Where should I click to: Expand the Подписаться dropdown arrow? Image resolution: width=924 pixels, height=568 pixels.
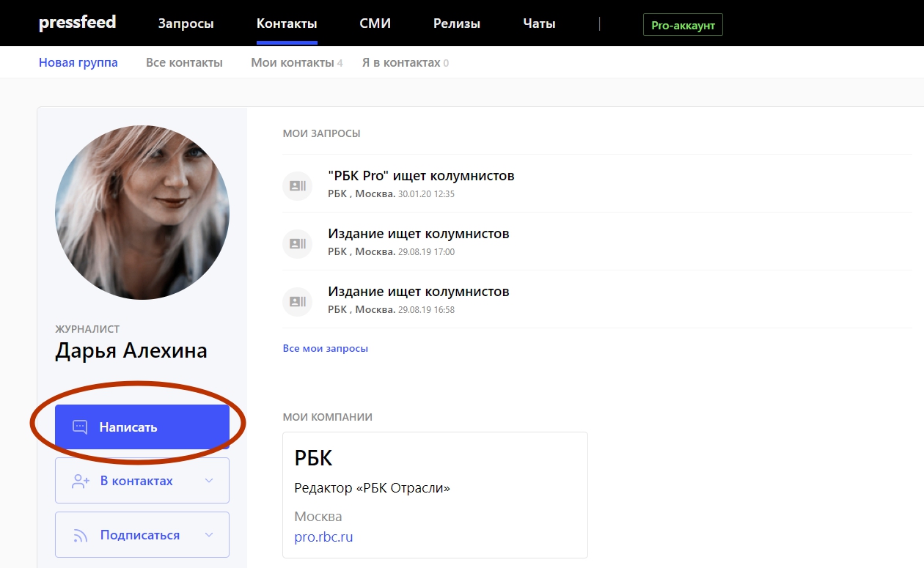209,535
